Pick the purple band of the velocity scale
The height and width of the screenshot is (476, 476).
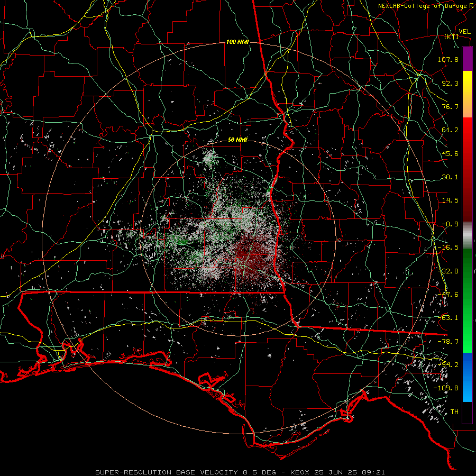[x=467, y=59]
